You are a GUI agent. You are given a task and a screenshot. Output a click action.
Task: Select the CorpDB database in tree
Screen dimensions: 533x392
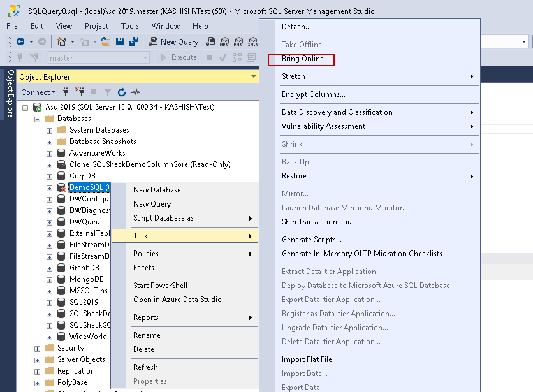82,176
